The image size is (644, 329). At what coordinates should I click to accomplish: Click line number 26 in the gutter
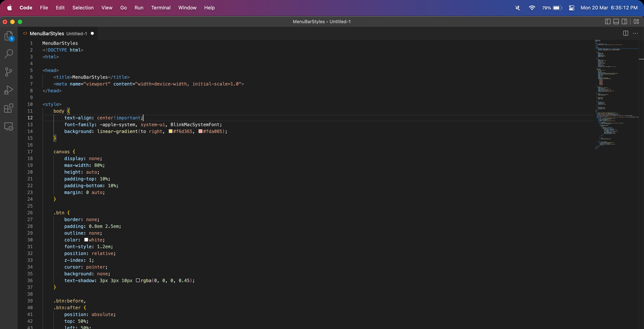click(x=30, y=213)
